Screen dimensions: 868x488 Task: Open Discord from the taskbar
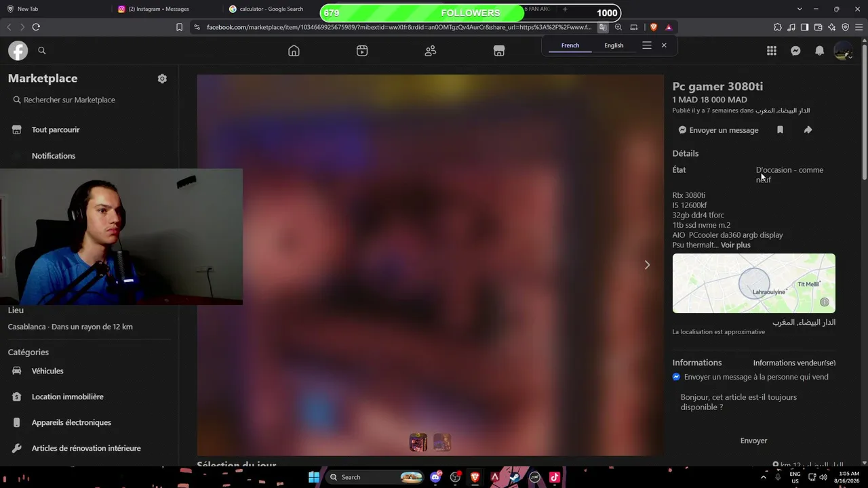click(435, 477)
